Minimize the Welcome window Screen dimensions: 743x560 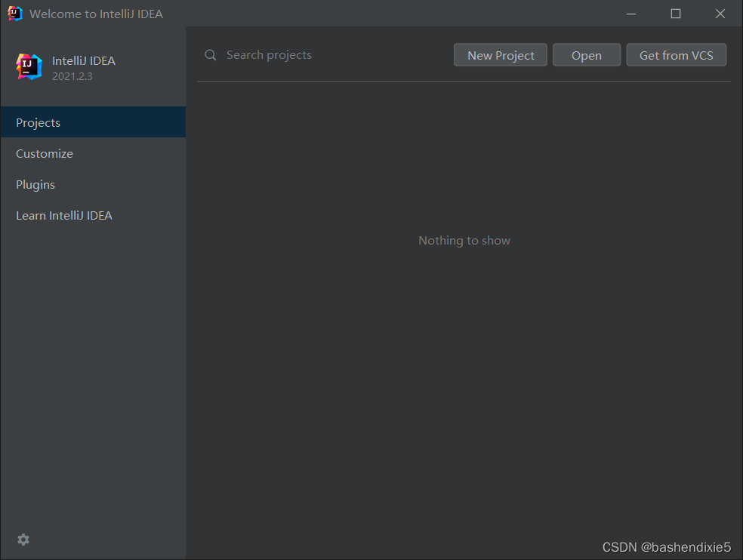click(x=631, y=14)
